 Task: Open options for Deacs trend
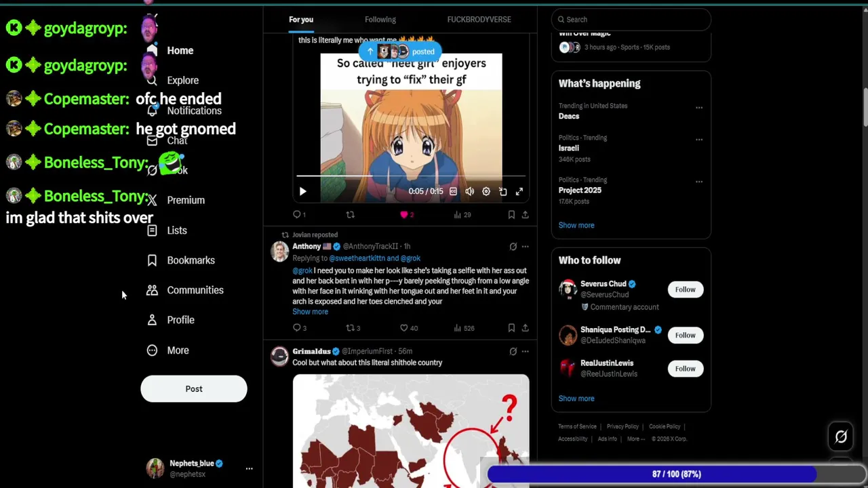pyautogui.click(x=698, y=108)
